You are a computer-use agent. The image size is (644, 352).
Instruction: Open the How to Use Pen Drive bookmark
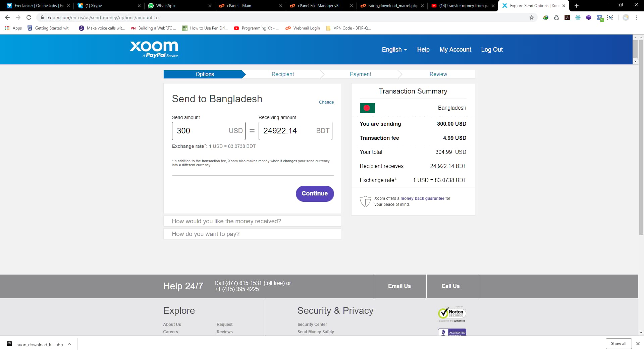point(205,28)
